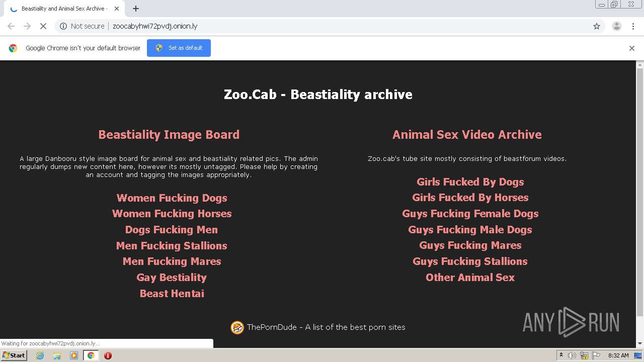Launch Internet Explorer from taskbar
This screenshot has height=362, width=644.
[x=40, y=355]
